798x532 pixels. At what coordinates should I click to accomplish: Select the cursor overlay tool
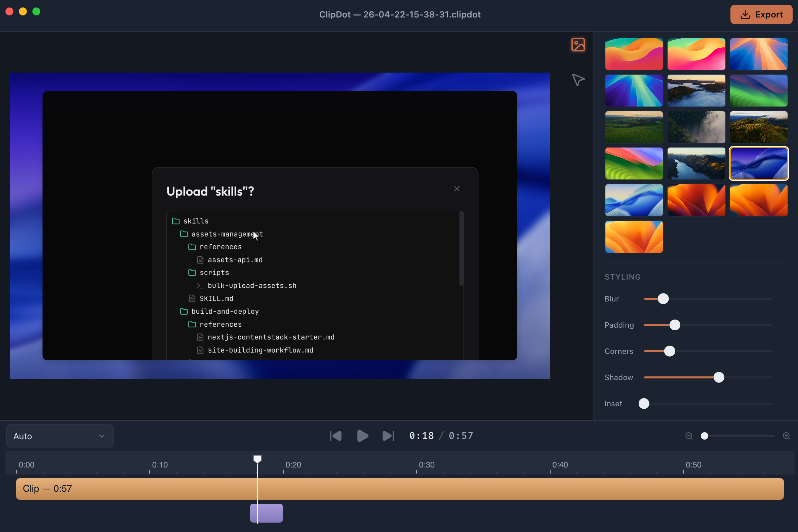tap(578, 80)
